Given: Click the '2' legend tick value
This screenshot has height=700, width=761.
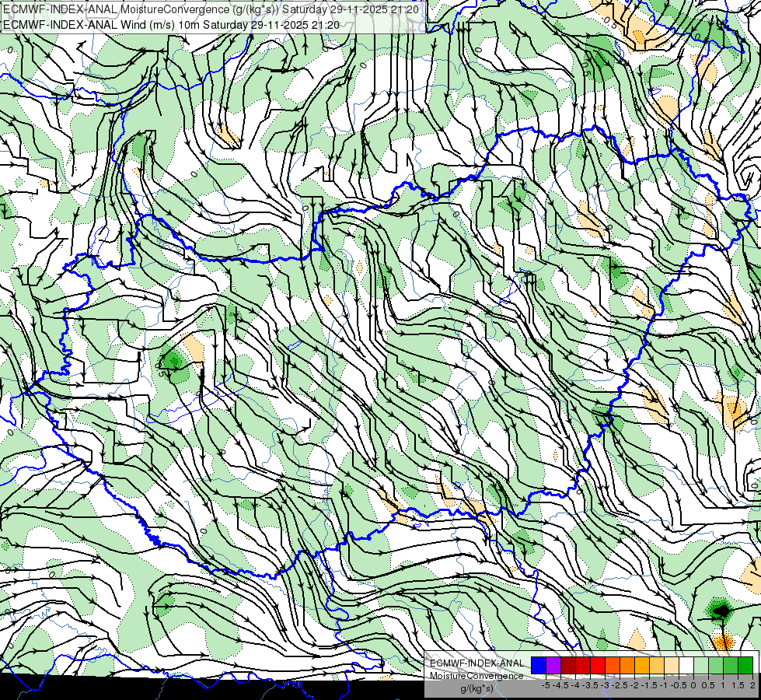Looking at the screenshot, I should click(x=752, y=685).
